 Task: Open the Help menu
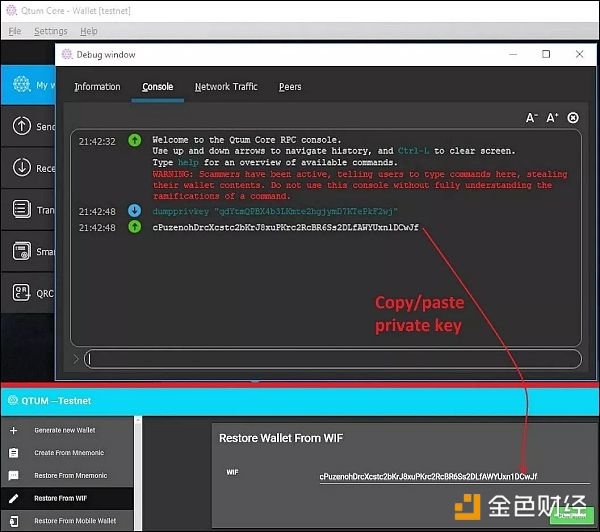coord(88,31)
